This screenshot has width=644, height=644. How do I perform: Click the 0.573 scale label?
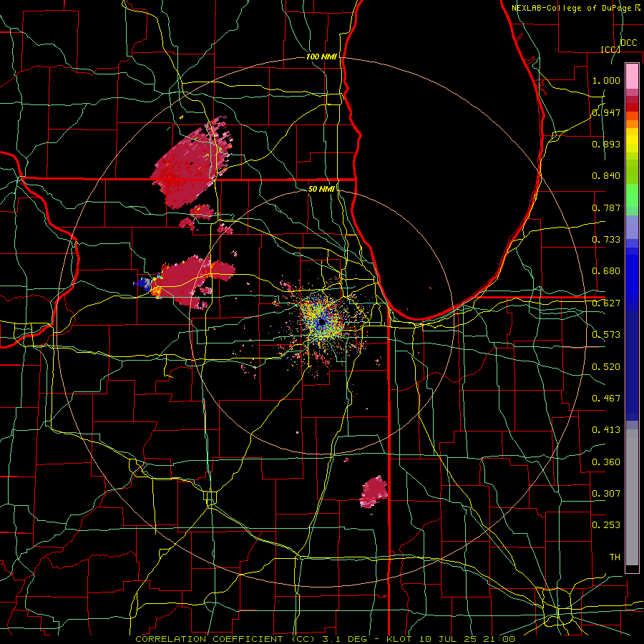606,335
